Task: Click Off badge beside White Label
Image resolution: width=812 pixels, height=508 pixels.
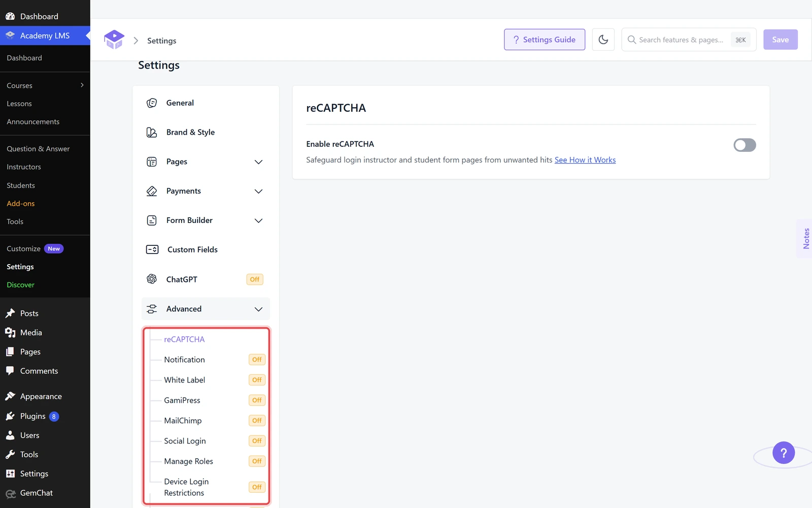Action: (x=257, y=380)
